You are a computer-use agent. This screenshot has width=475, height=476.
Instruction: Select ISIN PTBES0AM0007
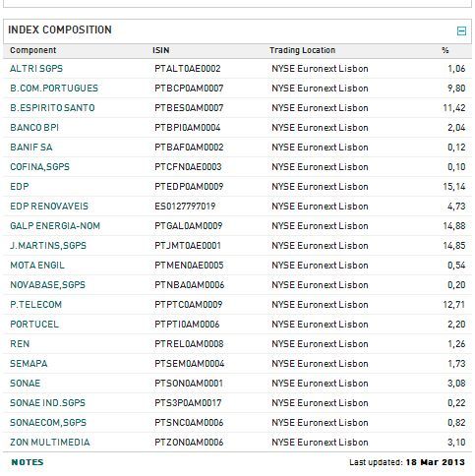(x=189, y=108)
